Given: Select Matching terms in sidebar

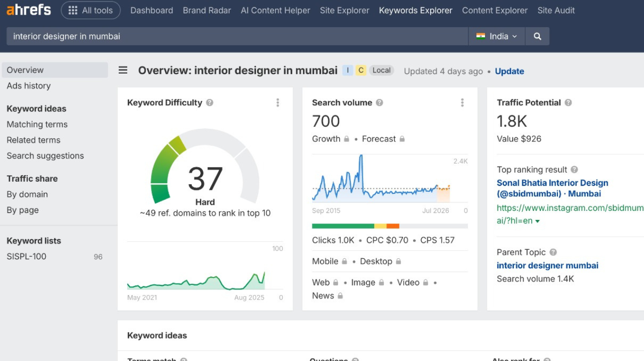Looking at the screenshot, I should (37, 124).
